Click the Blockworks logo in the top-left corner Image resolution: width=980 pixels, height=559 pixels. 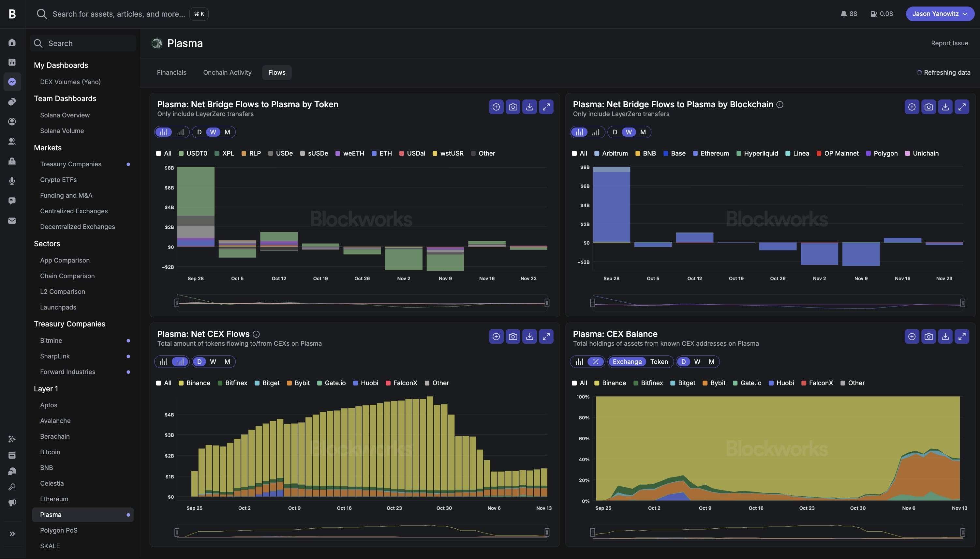coord(12,14)
